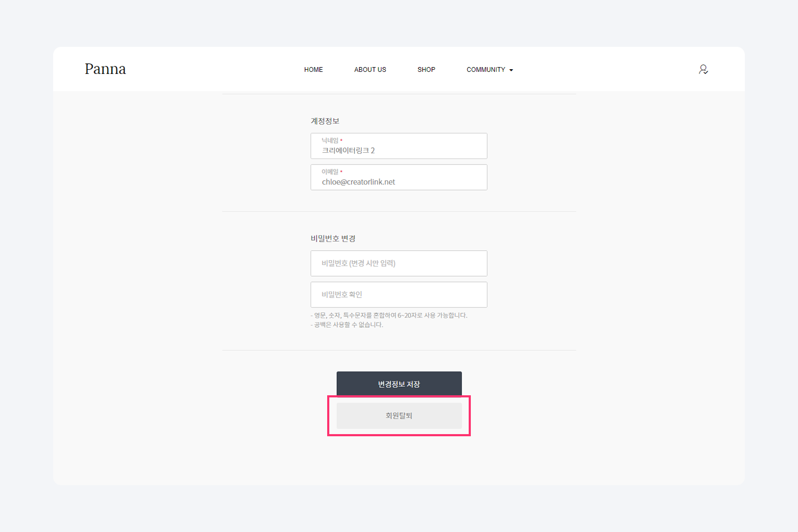Open the ABOUT US menu item
This screenshot has width=798, height=532.
370,70
